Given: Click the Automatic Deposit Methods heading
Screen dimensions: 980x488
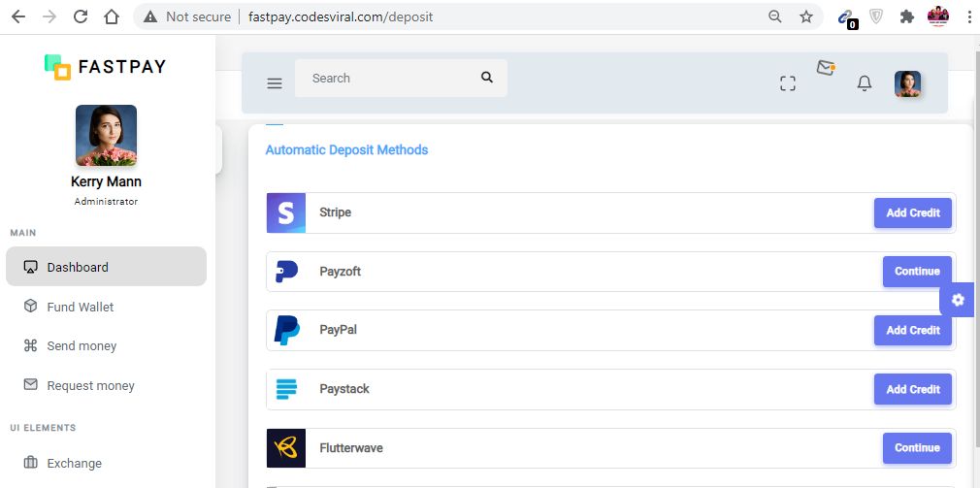Looking at the screenshot, I should 346,150.
